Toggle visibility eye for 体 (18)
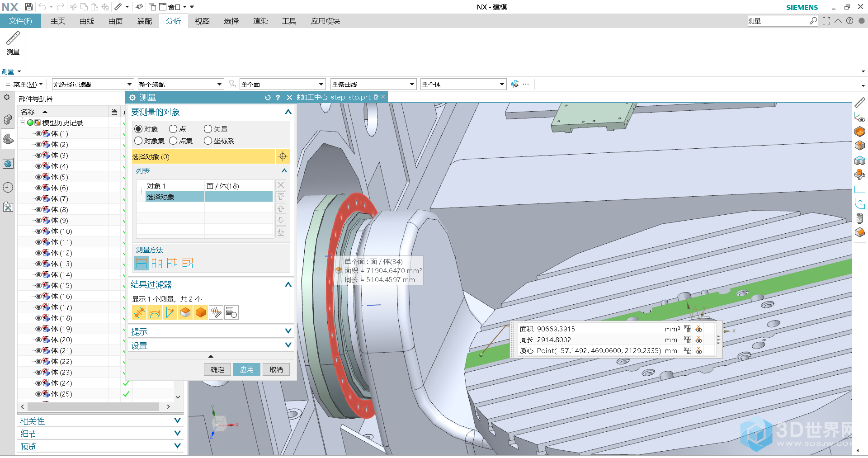868x458 pixels. tap(38, 318)
